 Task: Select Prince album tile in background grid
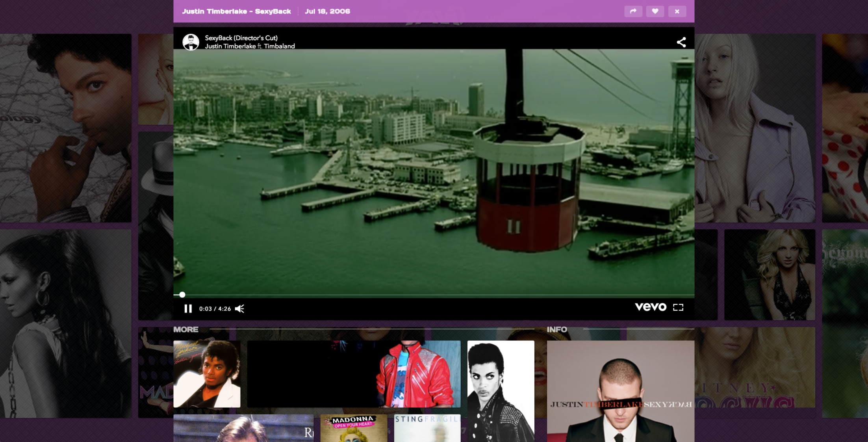coord(66,128)
